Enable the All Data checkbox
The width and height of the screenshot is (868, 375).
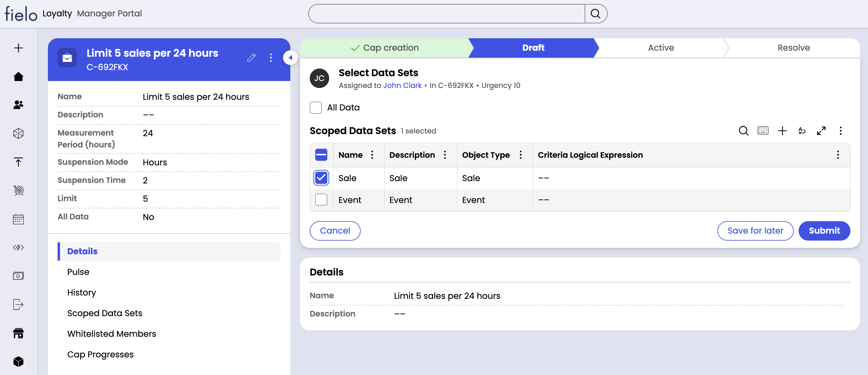[316, 108]
